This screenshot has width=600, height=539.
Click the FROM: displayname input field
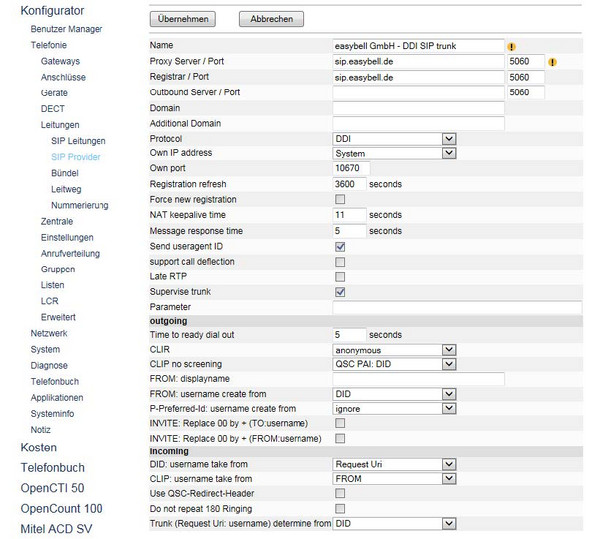418,379
